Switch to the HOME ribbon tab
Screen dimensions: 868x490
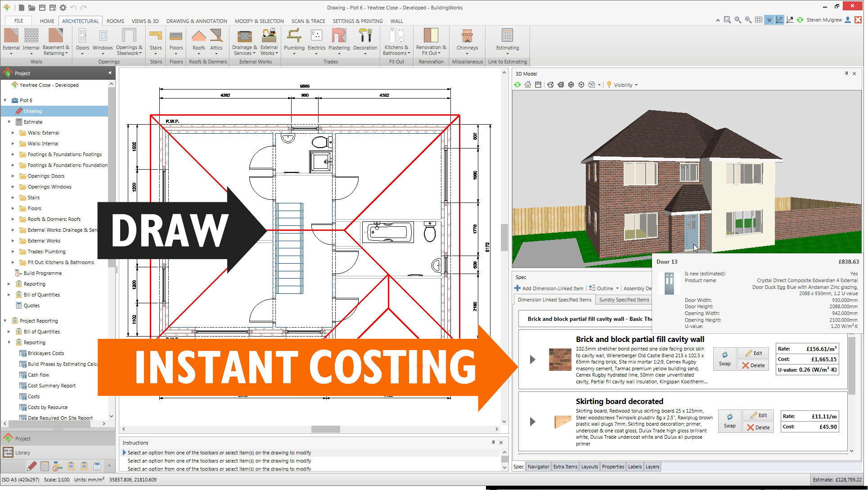47,21
